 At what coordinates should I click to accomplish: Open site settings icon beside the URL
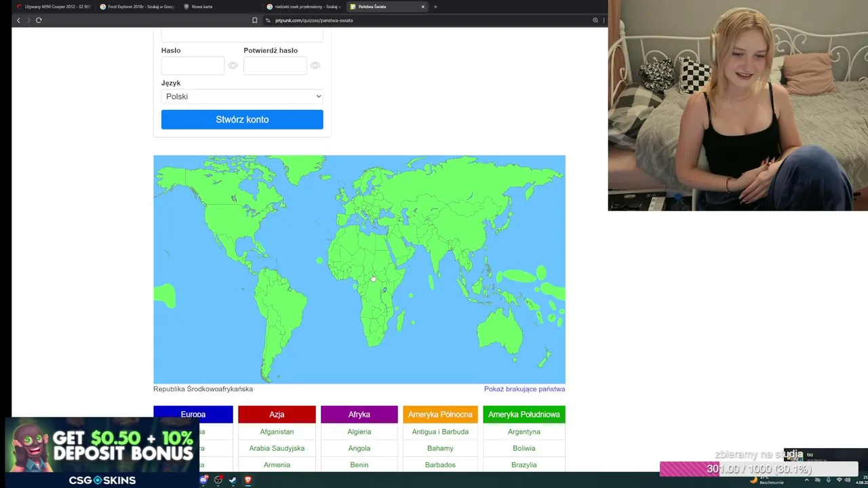(x=269, y=20)
